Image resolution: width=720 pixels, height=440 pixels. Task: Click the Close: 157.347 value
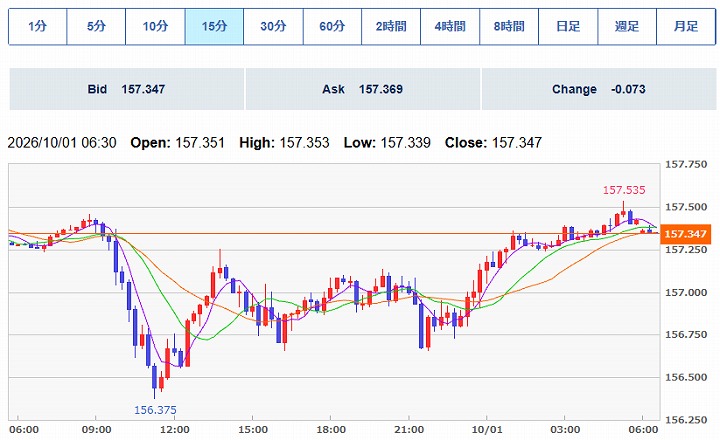pyautogui.click(x=494, y=143)
